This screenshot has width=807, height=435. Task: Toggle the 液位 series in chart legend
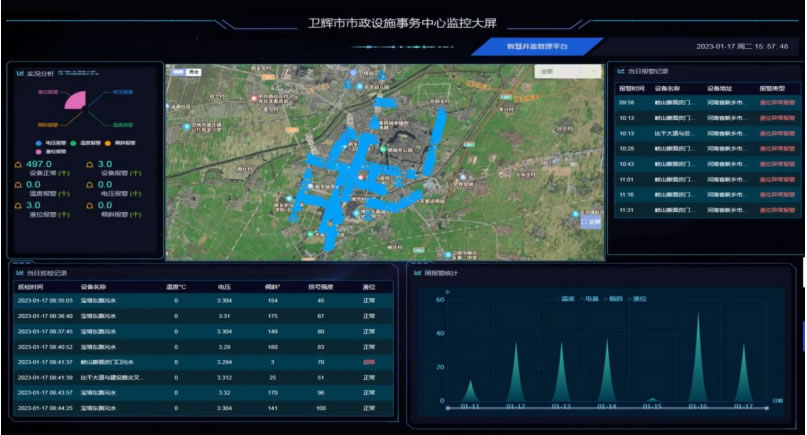638,299
